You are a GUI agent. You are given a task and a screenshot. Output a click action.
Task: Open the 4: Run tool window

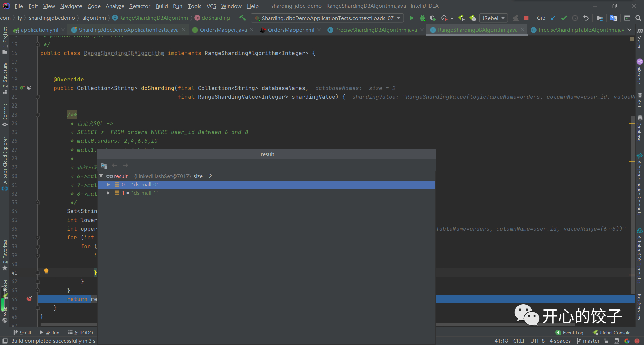[x=50, y=333]
